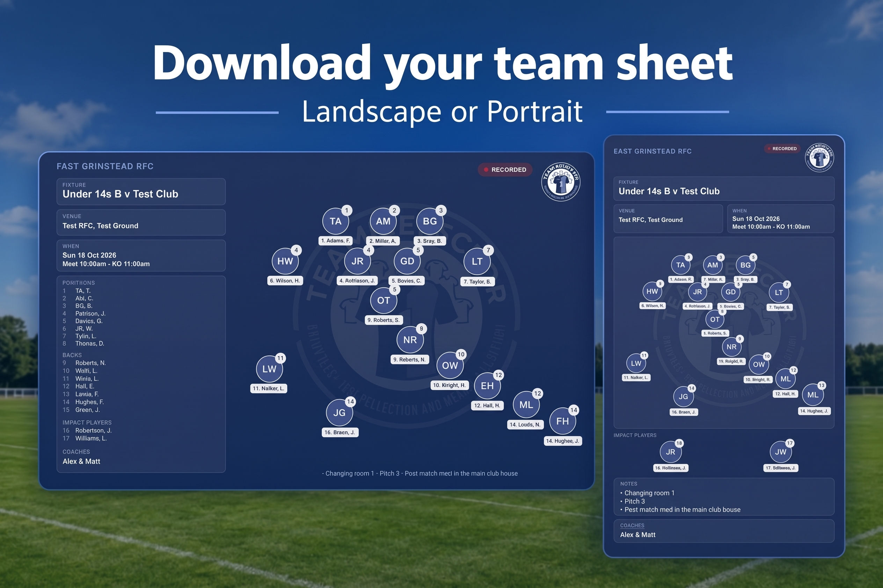Click the ML player avatar on landscape sheet

click(x=526, y=405)
